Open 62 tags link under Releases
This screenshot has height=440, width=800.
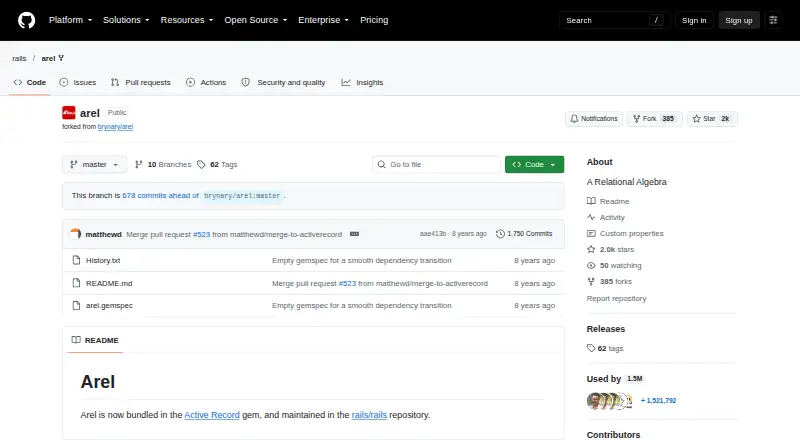coord(605,348)
